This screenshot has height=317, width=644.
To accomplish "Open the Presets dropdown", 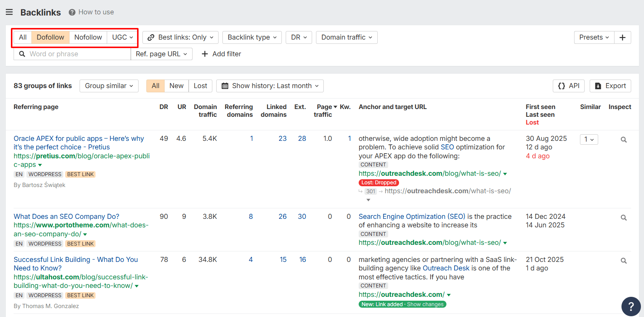I will coord(594,37).
